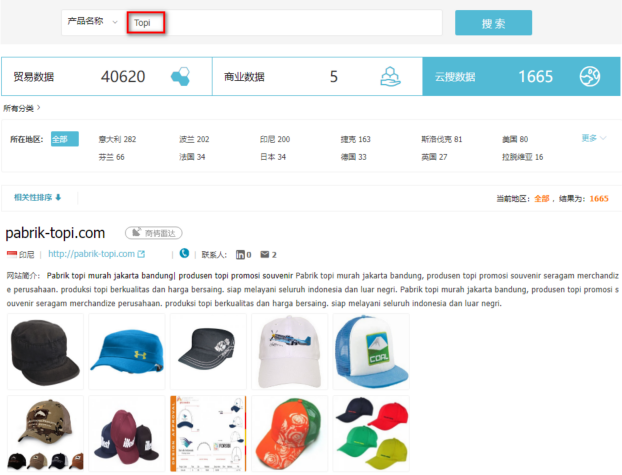Click the 商情雷达 radar badge

click(153, 233)
